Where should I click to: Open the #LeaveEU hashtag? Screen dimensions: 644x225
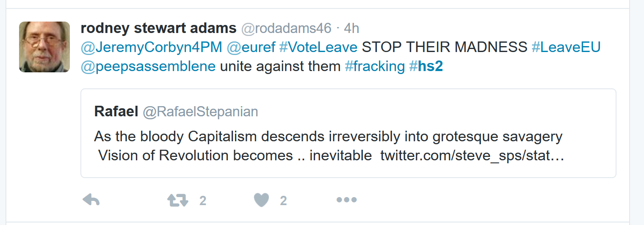tap(566, 47)
